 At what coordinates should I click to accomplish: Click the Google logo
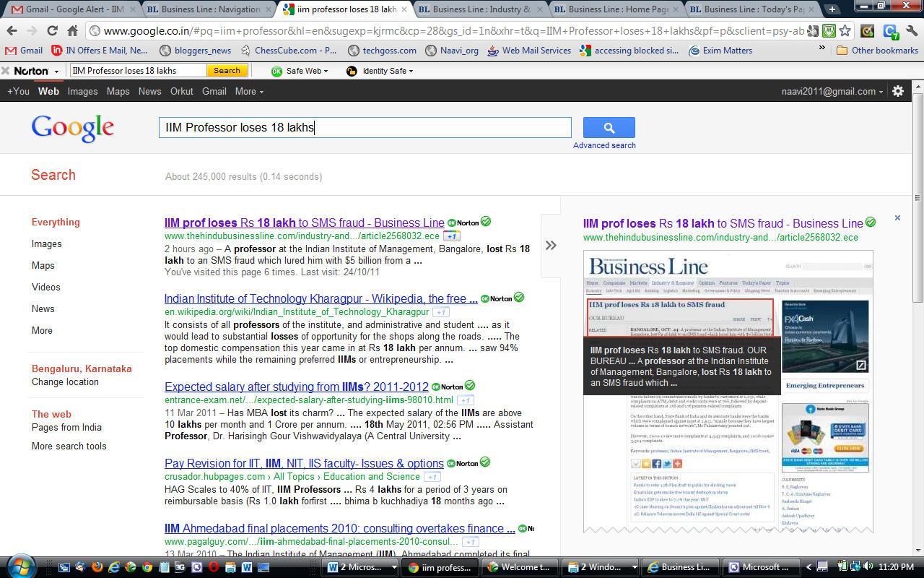pyautogui.click(x=73, y=129)
